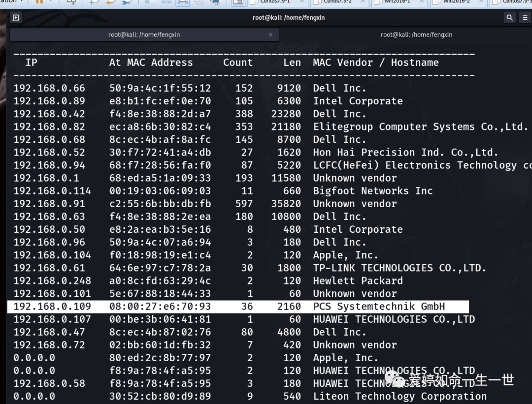Select MAC address 8c:ec:4b:af:8a:fc
This screenshot has height=404, width=532.
(x=160, y=140)
